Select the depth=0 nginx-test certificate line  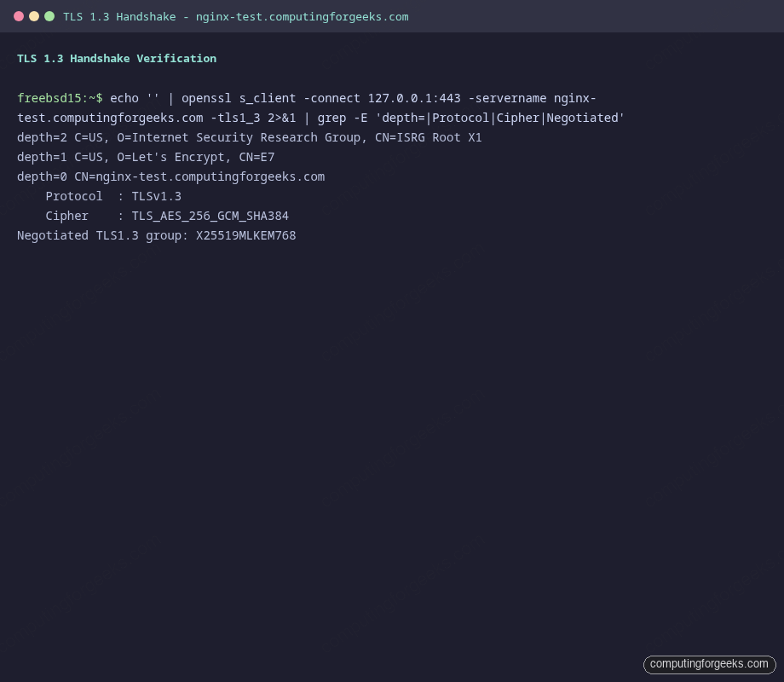(170, 176)
